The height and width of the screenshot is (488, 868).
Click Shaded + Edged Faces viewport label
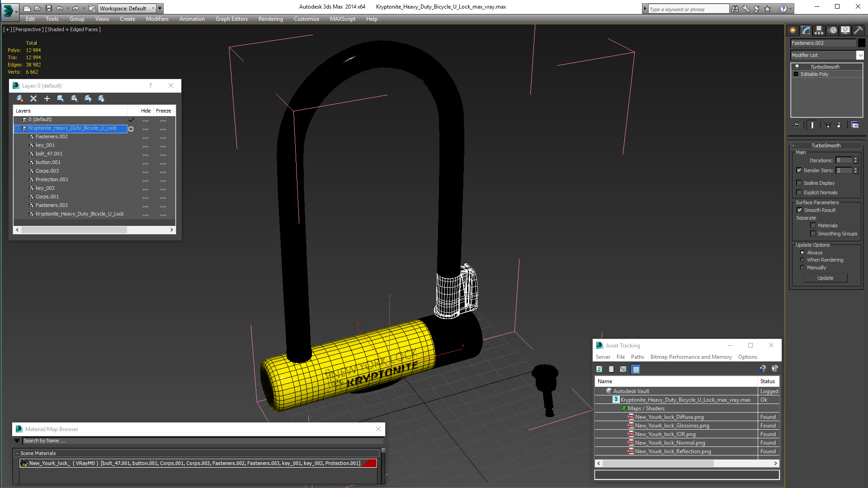coord(73,29)
